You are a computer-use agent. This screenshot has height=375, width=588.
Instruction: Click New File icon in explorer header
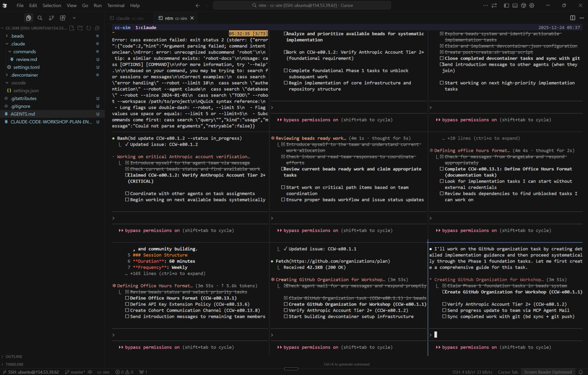point(72,28)
